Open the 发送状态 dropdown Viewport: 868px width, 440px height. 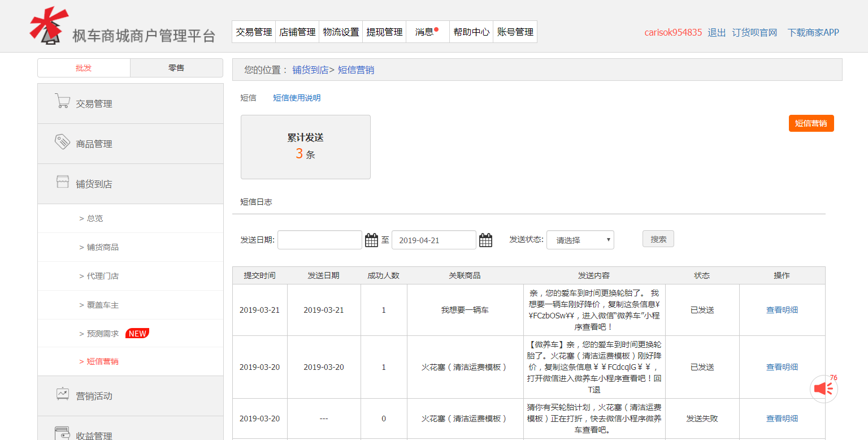(580, 240)
